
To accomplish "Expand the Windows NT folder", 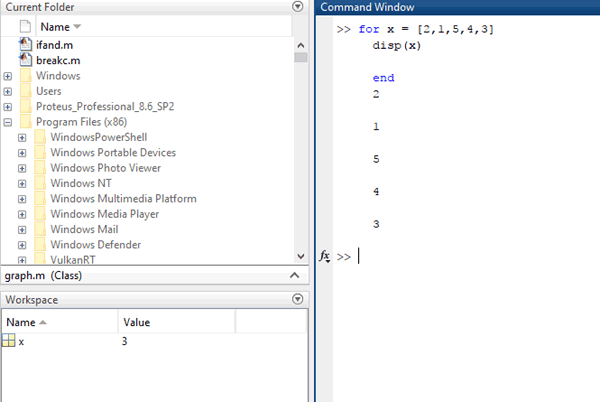I will [22, 184].
